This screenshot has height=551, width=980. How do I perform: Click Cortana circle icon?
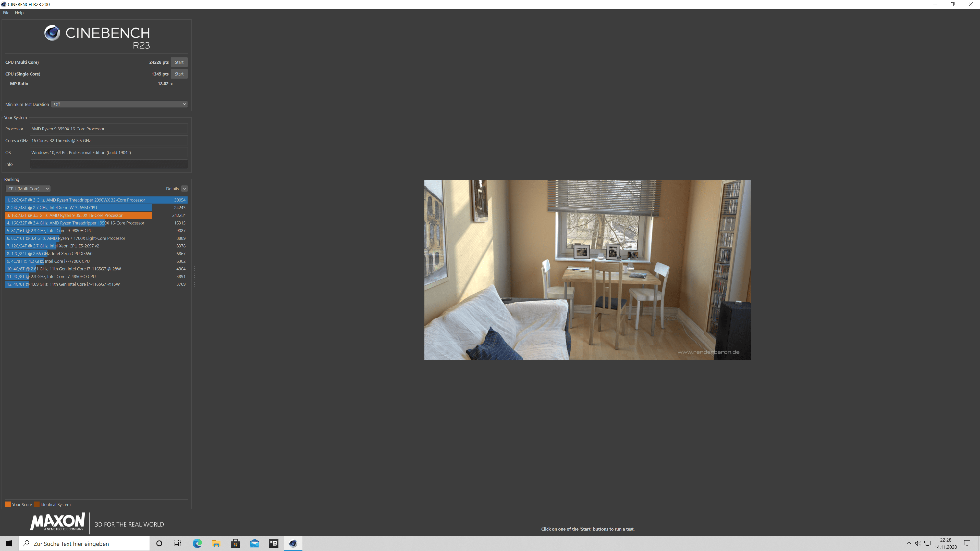(159, 543)
